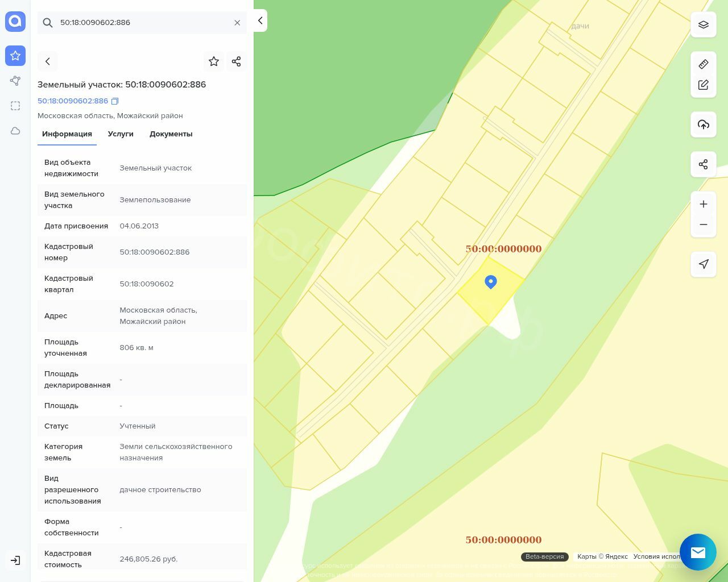Open the mail feedback chat button
This screenshot has height=582, width=728.
[698, 552]
